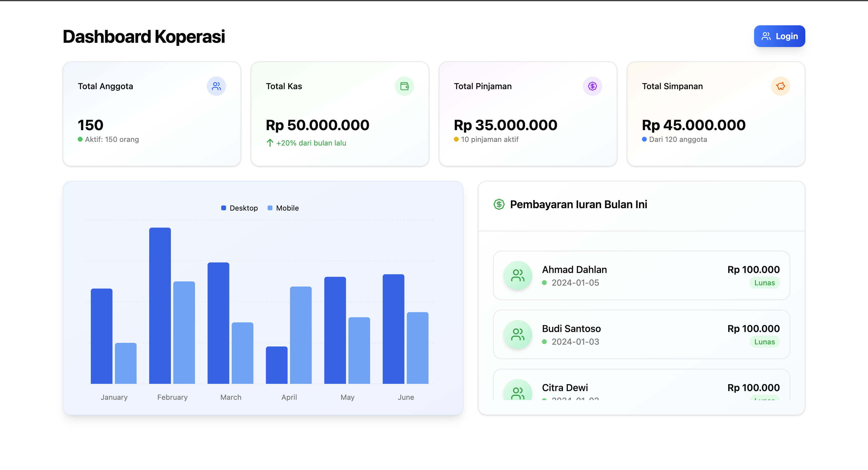Click the February Desktop bar in the chart

click(160, 305)
